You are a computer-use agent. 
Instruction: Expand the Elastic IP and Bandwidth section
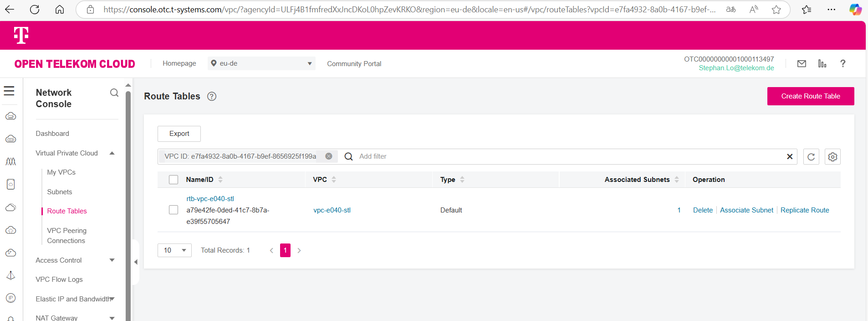[112, 299]
